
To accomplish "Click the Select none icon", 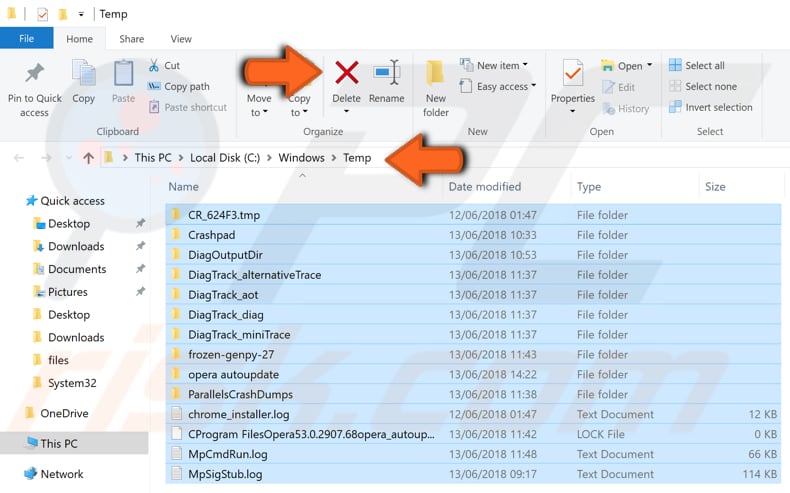I will point(675,86).
